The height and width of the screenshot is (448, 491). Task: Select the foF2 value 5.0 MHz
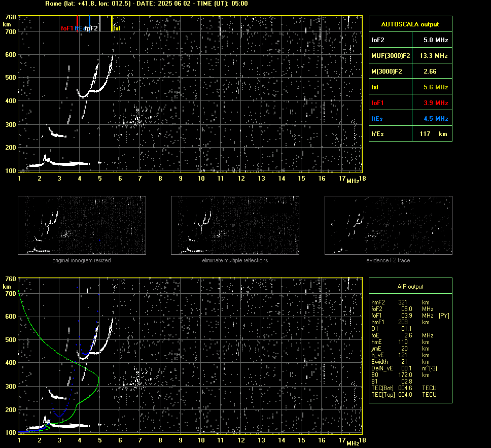436,40
